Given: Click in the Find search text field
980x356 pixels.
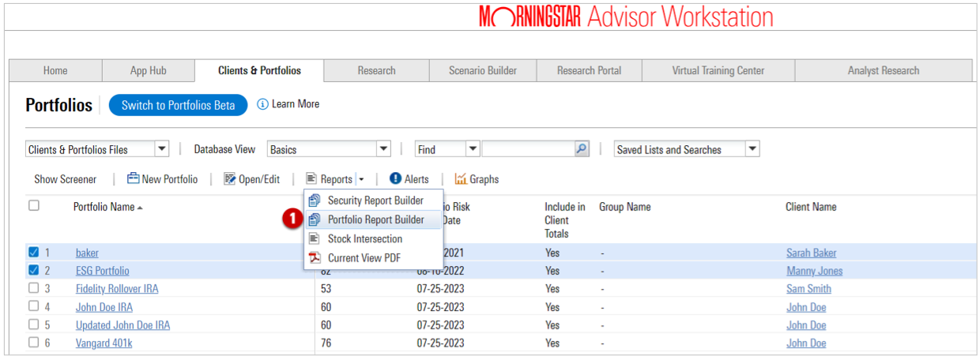Looking at the screenshot, I should [528, 149].
